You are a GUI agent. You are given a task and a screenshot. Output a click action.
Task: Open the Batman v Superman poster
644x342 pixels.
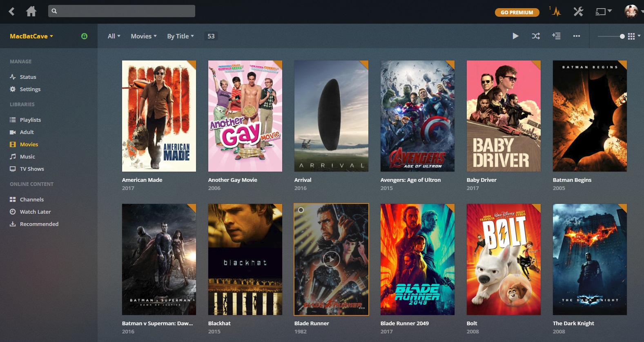pos(159,259)
